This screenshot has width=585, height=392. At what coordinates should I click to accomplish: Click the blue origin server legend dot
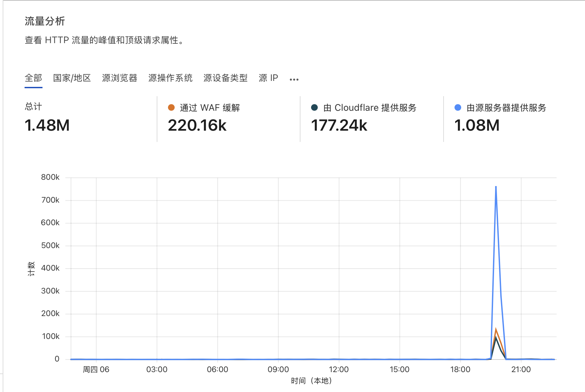point(458,107)
